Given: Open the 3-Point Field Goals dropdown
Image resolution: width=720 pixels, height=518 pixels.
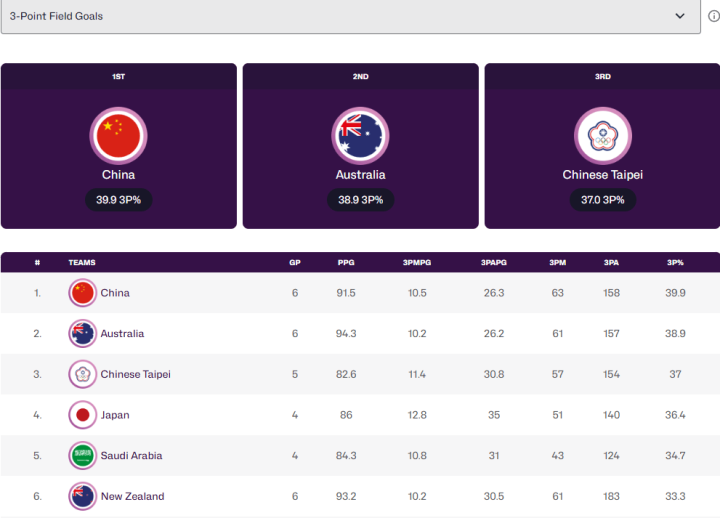Looking at the screenshot, I should [x=350, y=16].
